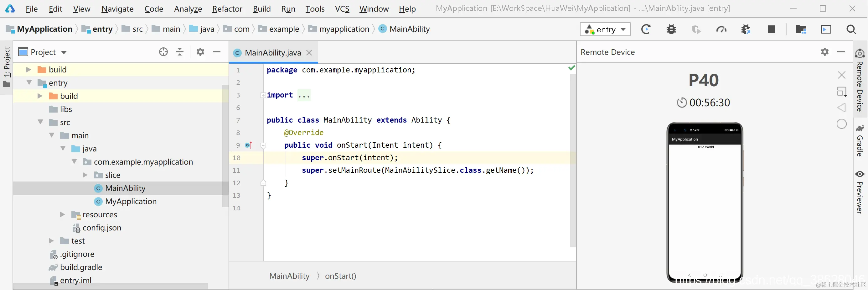Click the locate target crosshair in Project panel
Viewport: 868px width, 290px height.
(163, 52)
